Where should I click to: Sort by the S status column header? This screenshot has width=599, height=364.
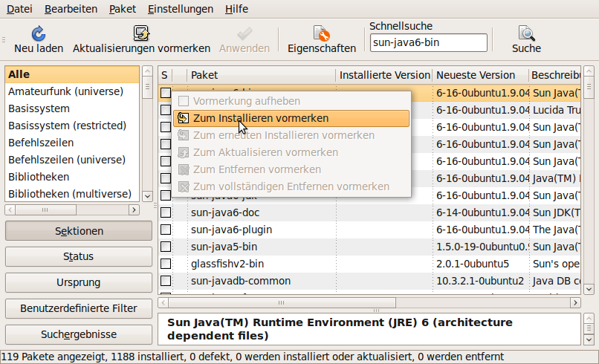coord(165,75)
